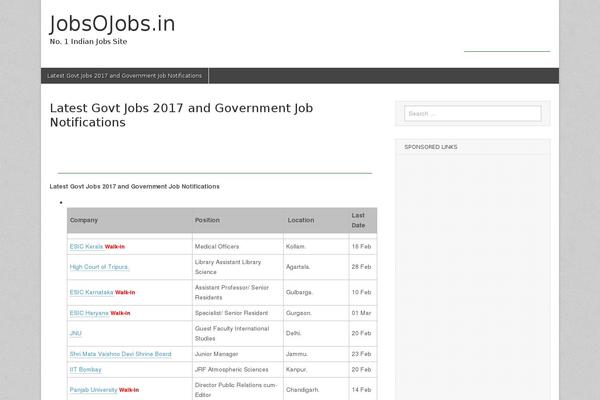Image resolution: width=600 pixels, height=400 pixels.
Task: Select the '14 Feb' last date cell
Action: [x=361, y=390]
